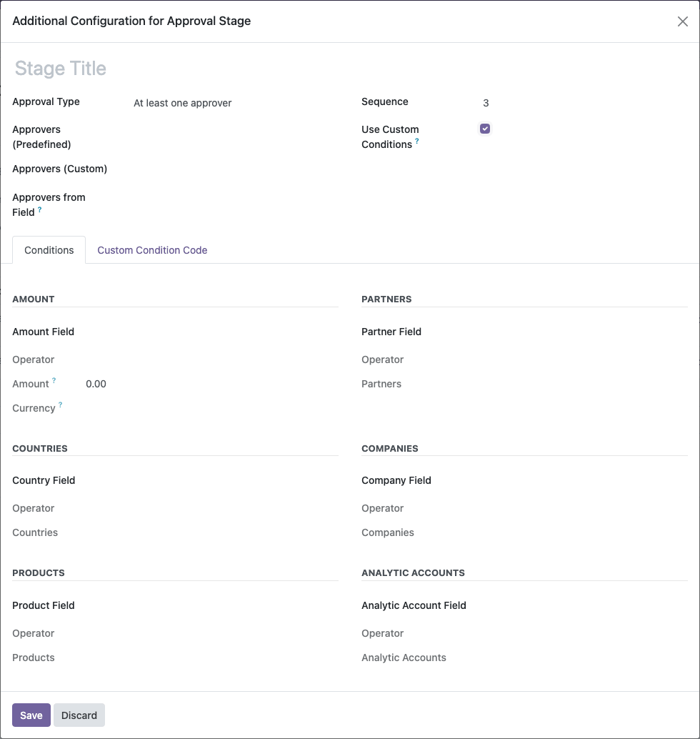
Task: Click the Operator label under Company Field
Action: coord(383,508)
